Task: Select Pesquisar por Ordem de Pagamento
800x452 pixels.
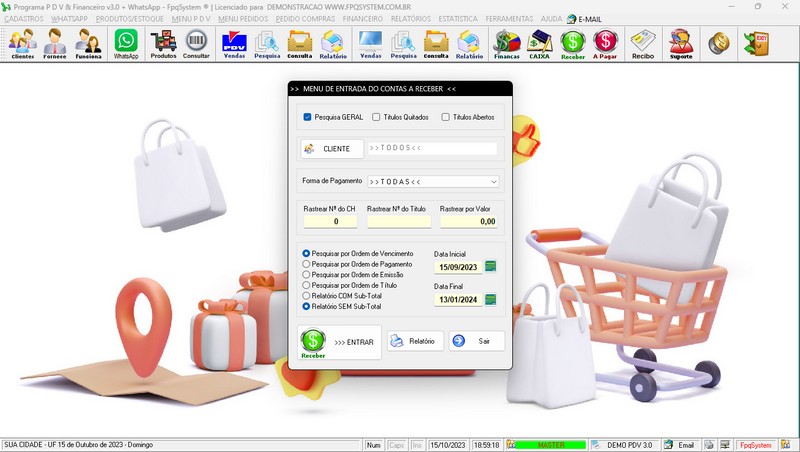Action: [306, 264]
